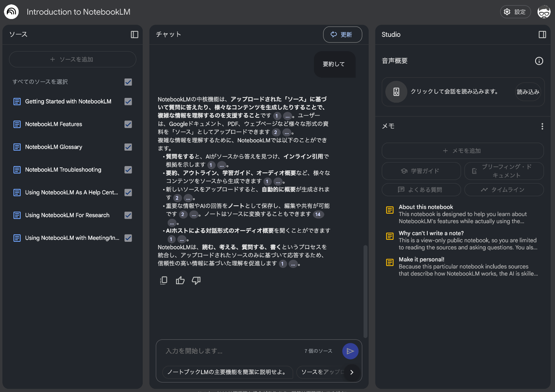Click NotebookLM Glossary document icon
Screen dimensions: 555x392
point(17,147)
